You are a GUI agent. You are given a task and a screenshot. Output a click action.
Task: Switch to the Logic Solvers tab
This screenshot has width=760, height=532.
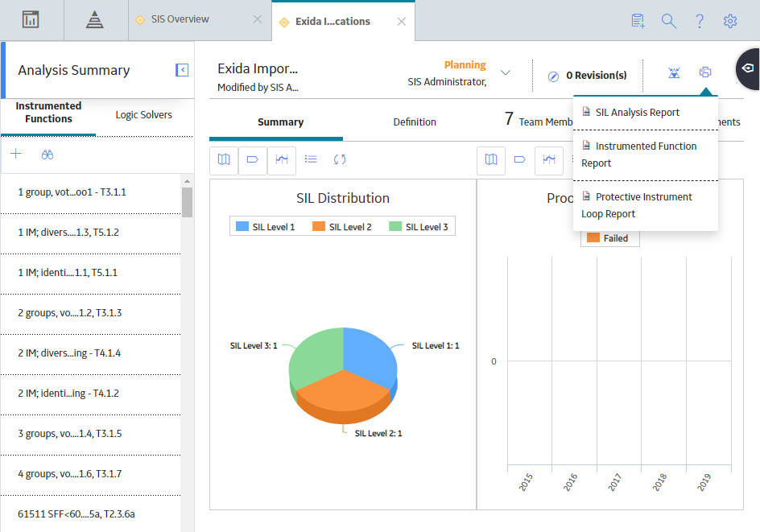[x=143, y=115]
